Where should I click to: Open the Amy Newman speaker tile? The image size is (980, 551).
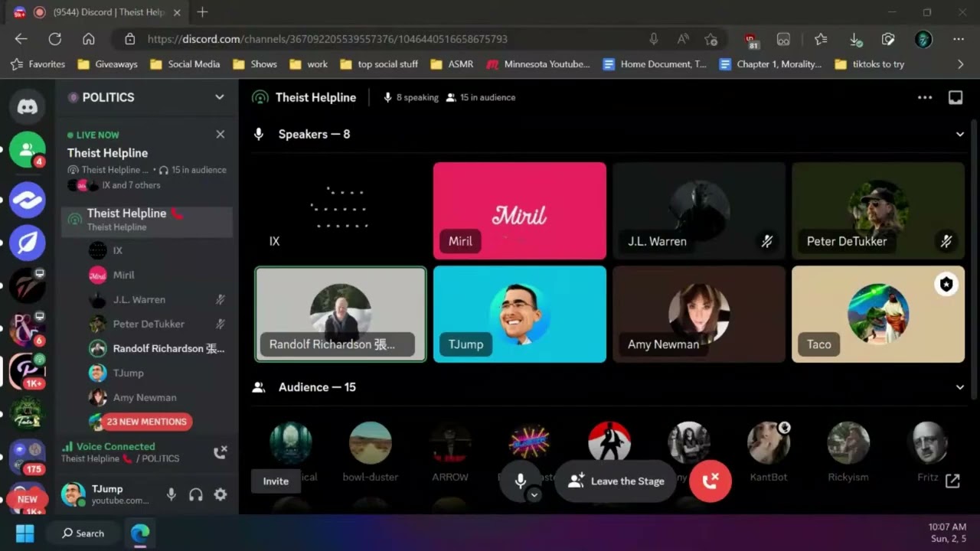click(x=699, y=314)
